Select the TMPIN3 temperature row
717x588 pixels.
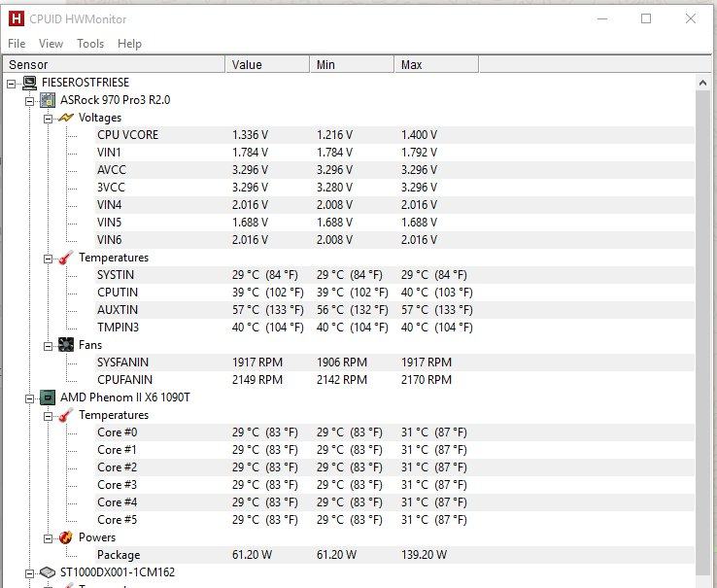click(394, 328)
